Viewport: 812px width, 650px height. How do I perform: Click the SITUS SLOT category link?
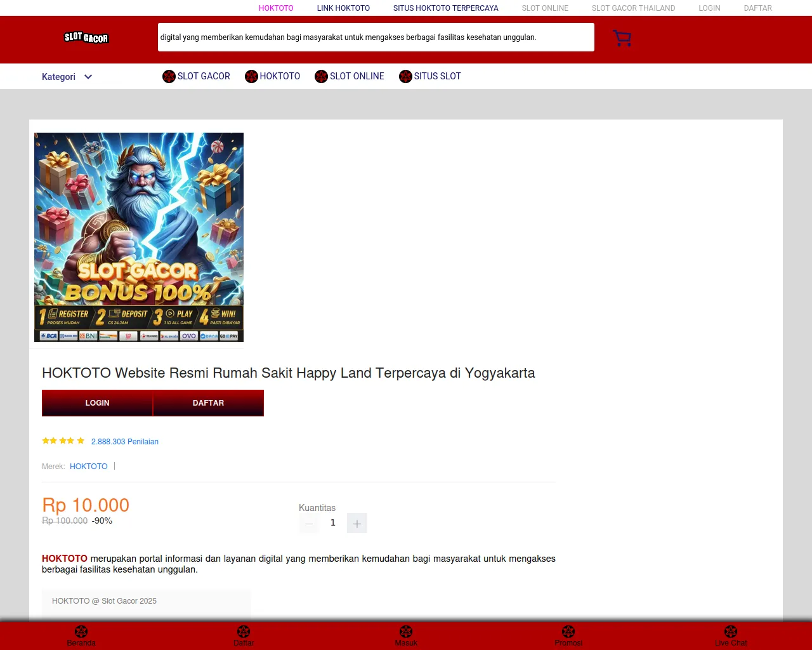pos(438,76)
